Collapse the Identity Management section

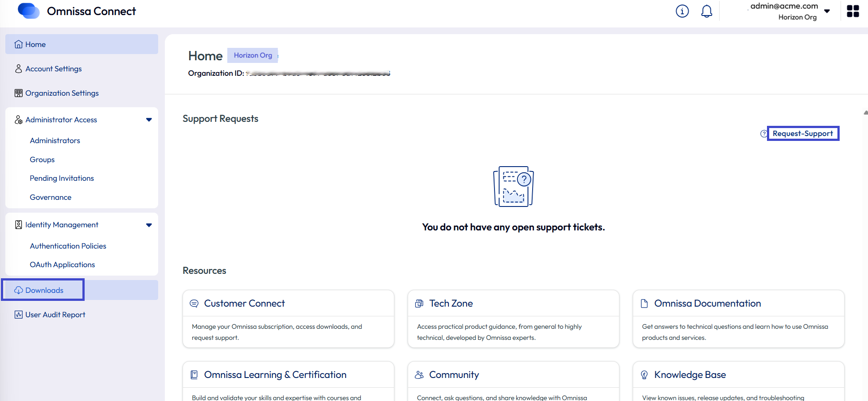149,225
